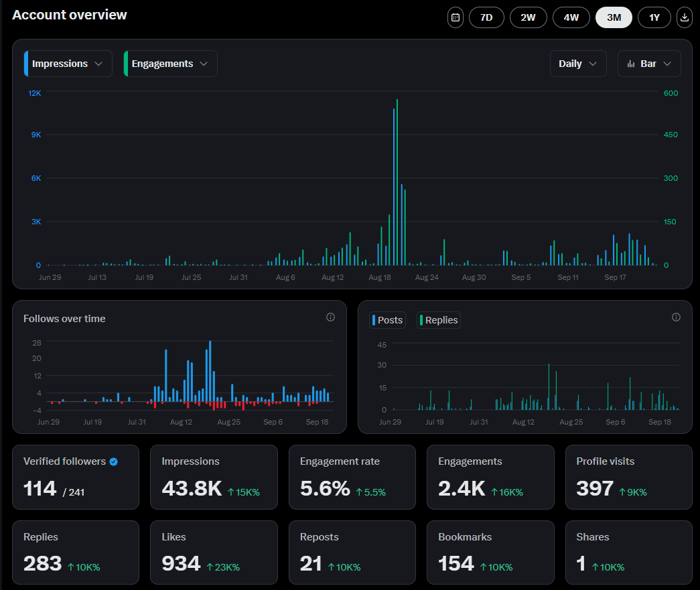700x590 pixels.
Task: Click the blue verified badge next to Verified followers
Action: click(x=113, y=461)
